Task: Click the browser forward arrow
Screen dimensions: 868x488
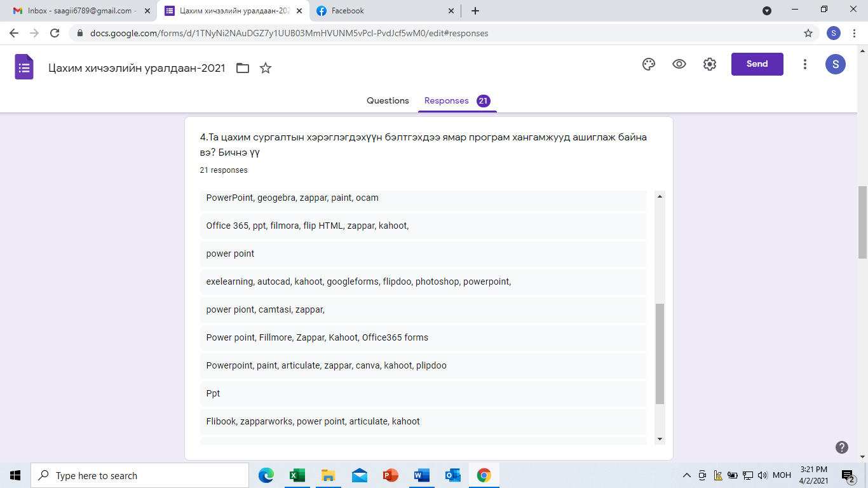Action: [x=34, y=33]
